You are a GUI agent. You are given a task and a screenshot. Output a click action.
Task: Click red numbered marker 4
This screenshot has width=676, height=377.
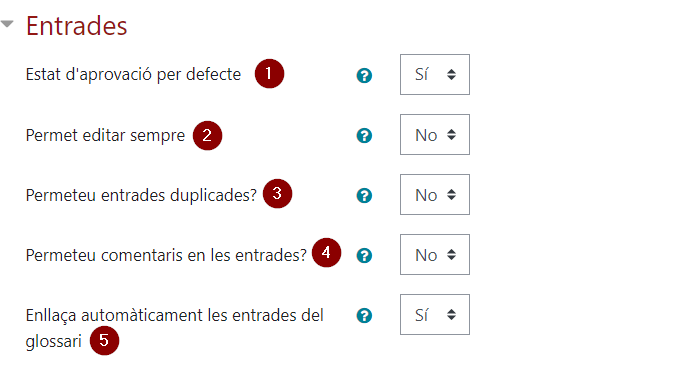coord(326,252)
